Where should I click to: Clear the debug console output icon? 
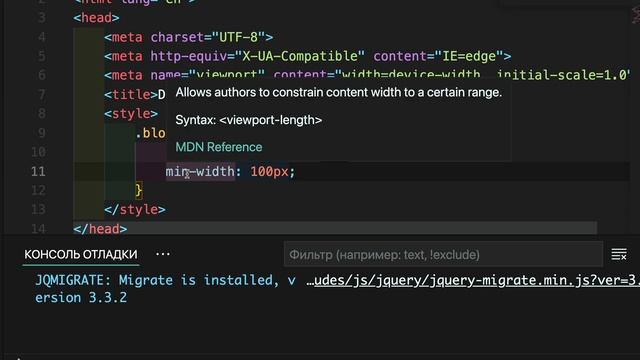(619, 254)
